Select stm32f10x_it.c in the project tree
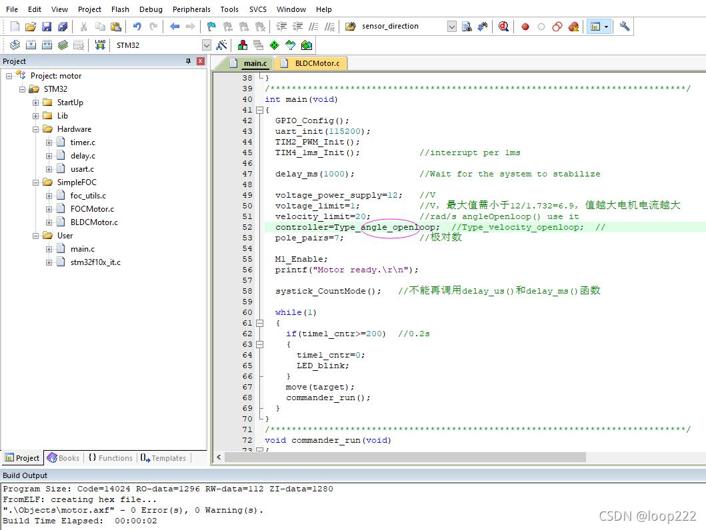 coord(95,262)
